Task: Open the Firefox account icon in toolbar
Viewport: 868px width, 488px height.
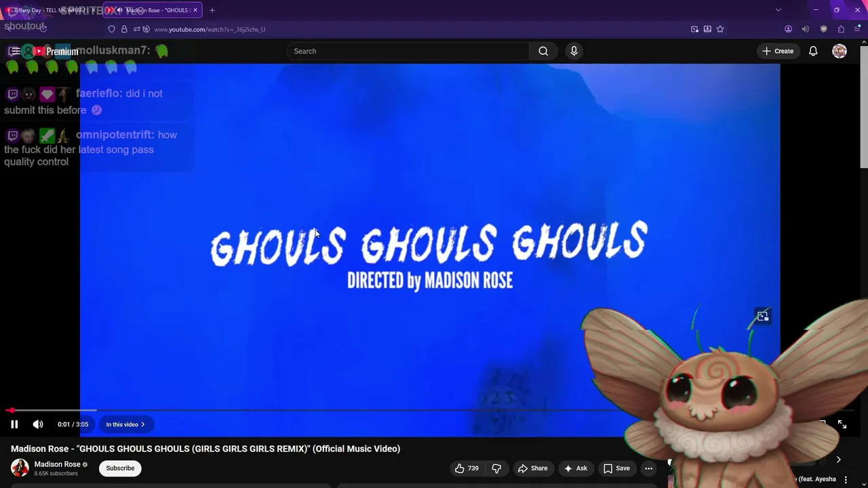Action: [x=788, y=29]
